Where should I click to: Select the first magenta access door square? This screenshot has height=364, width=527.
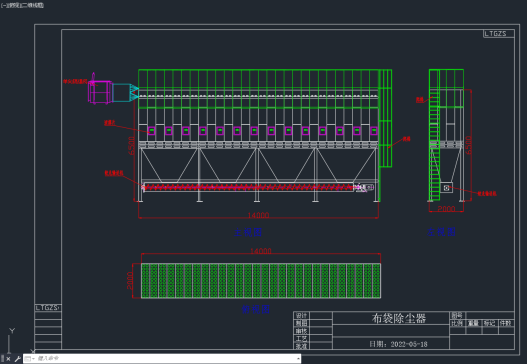(x=151, y=130)
